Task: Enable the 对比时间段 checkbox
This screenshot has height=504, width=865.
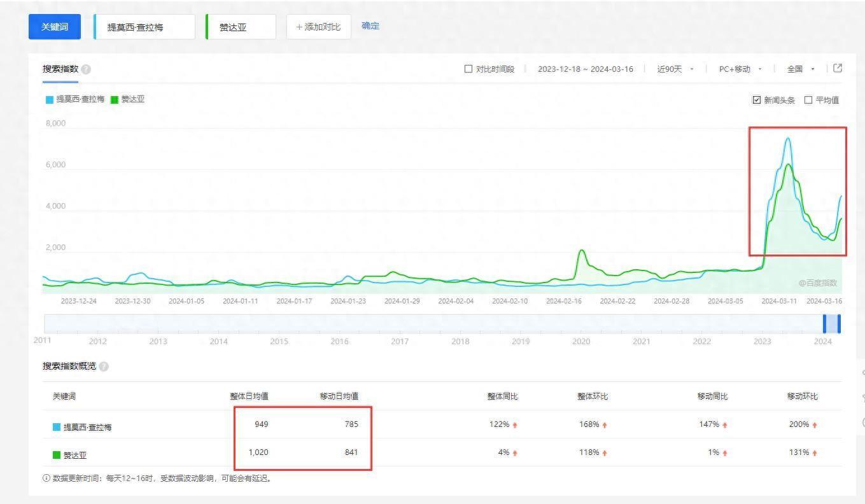Action: tap(468, 69)
